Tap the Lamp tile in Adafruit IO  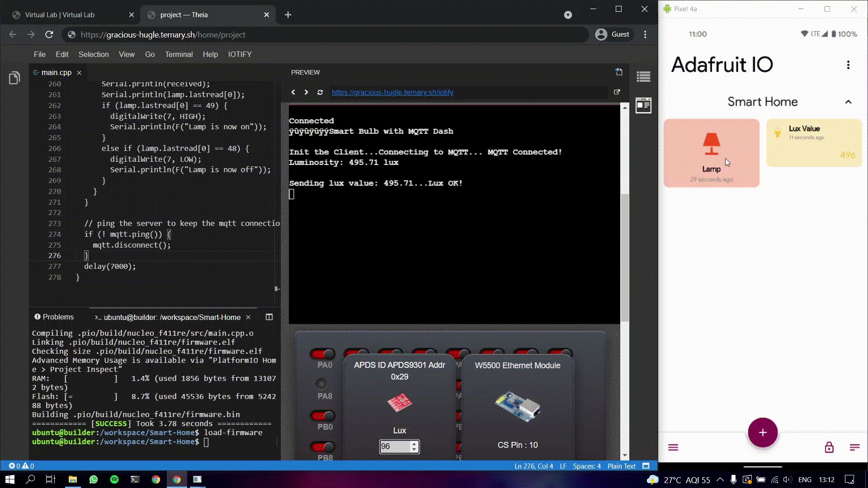click(x=712, y=153)
